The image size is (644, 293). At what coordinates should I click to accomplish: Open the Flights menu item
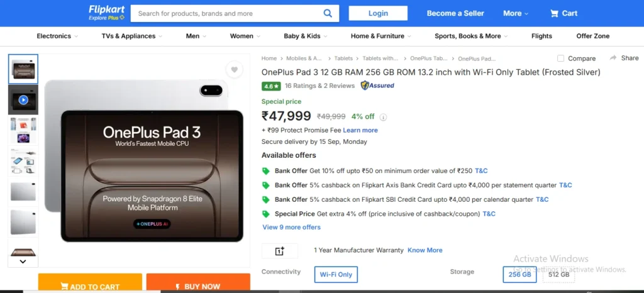click(x=541, y=36)
